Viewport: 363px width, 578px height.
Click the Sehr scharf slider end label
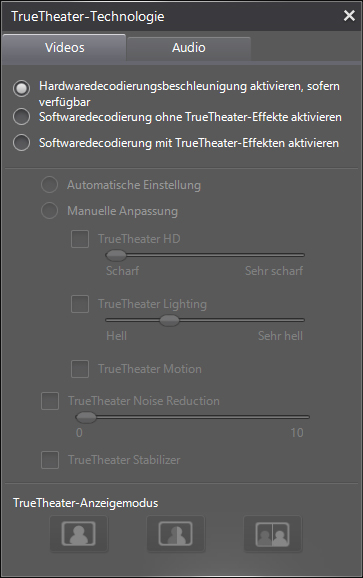click(x=274, y=271)
